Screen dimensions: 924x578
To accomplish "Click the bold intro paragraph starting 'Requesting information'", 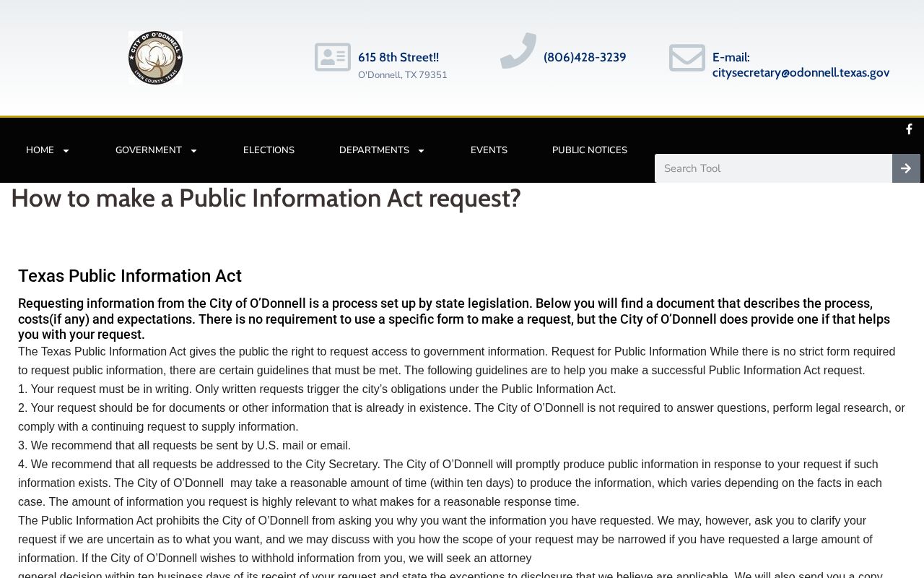I will coord(454,319).
